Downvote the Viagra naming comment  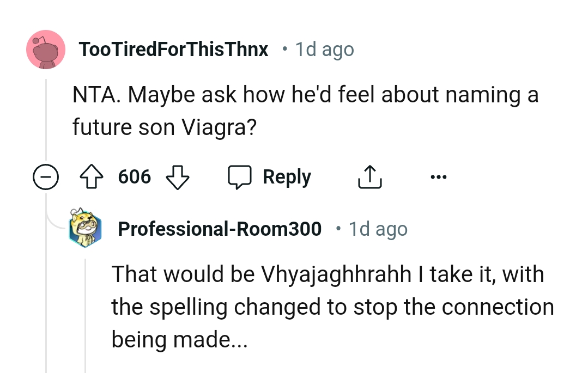[x=178, y=176]
